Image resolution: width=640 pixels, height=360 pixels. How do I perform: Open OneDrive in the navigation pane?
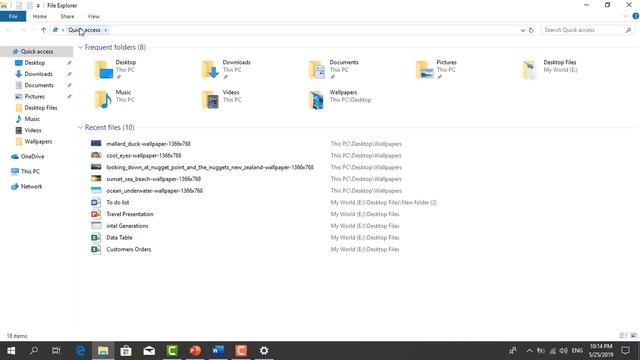click(x=32, y=156)
